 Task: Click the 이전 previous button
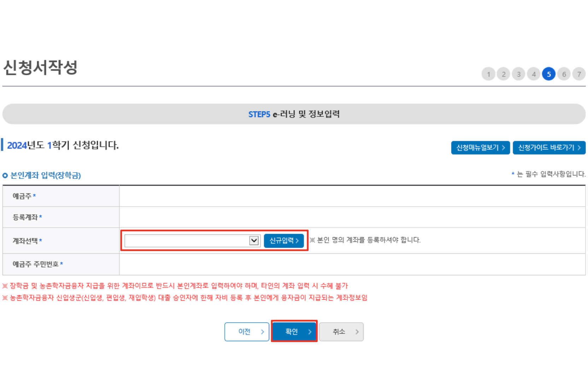click(247, 331)
